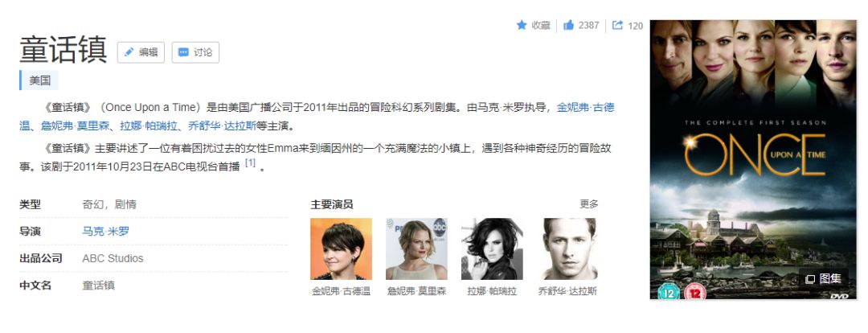868x333 pixels.
Task: Open the 编辑 edit button
Action: (141, 52)
